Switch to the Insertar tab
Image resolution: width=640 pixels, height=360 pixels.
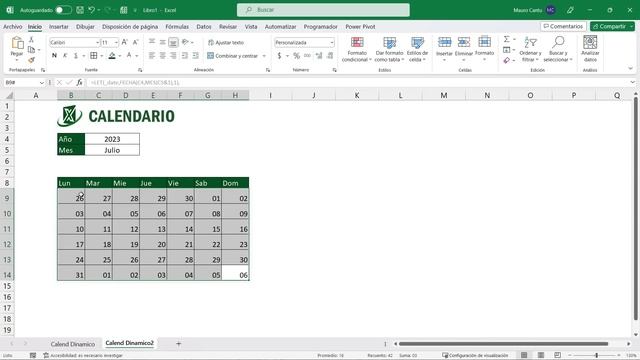point(59,27)
